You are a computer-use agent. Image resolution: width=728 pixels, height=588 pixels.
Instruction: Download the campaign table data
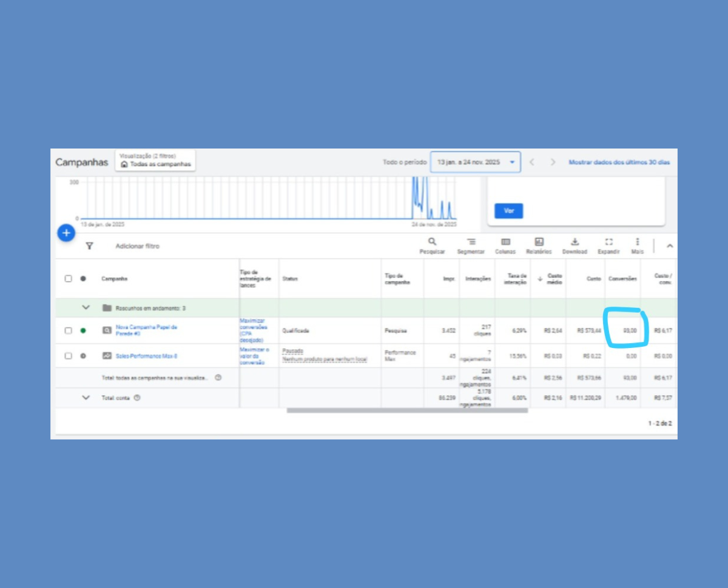[x=575, y=246]
